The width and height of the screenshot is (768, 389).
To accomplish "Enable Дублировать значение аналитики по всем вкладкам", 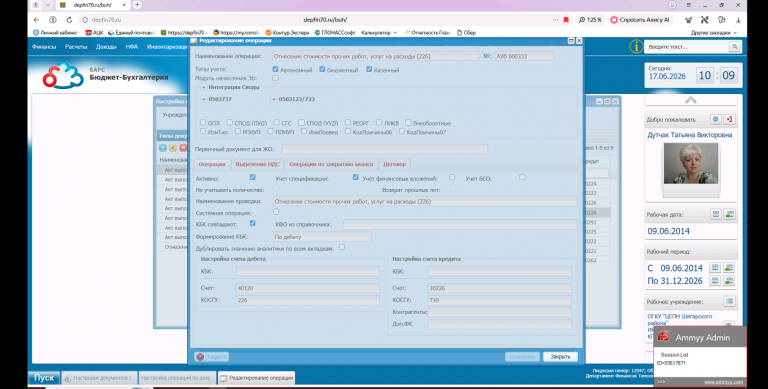I will point(342,247).
